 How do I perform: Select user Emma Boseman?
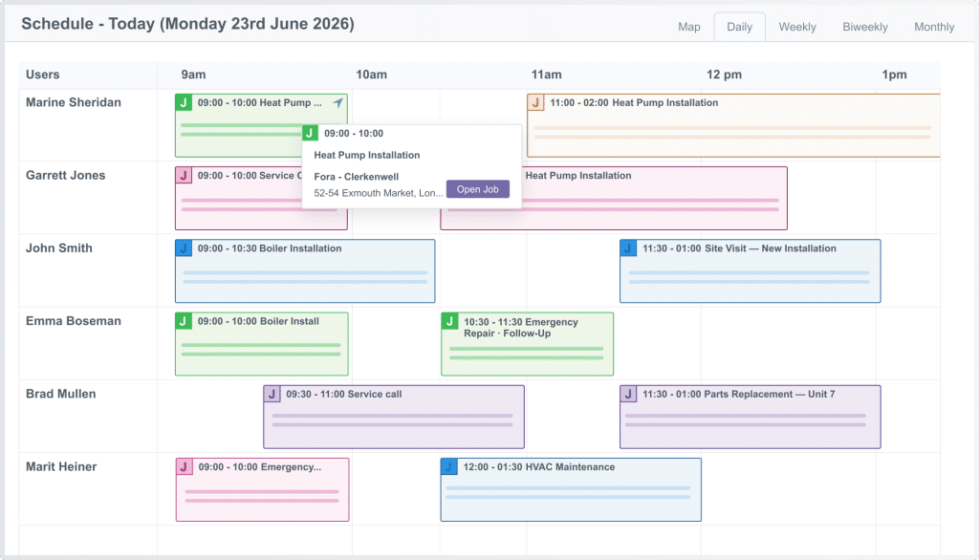click(x=73, y=321)
